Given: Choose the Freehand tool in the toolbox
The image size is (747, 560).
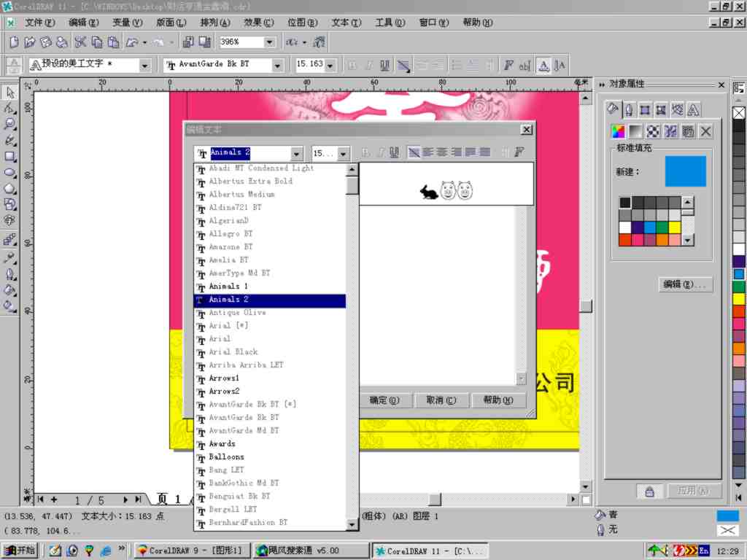Looking at the screenshot, I should tap(10, 141).
